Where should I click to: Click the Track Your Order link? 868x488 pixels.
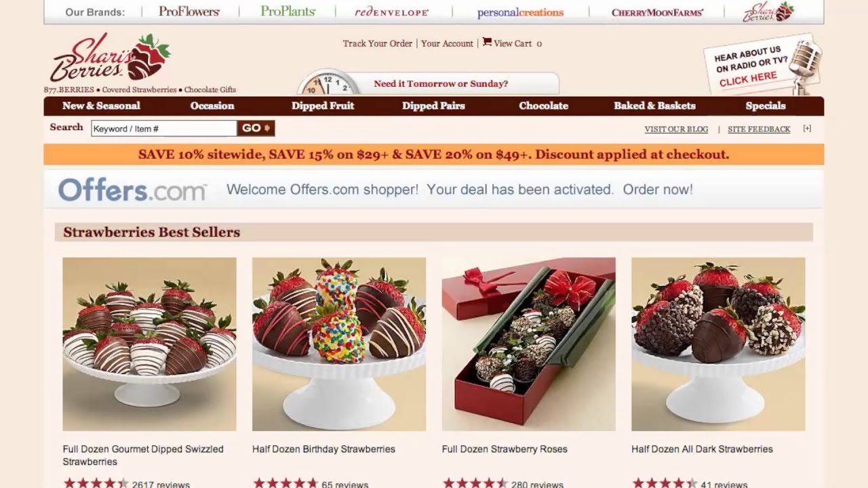(x=378, y=43)
